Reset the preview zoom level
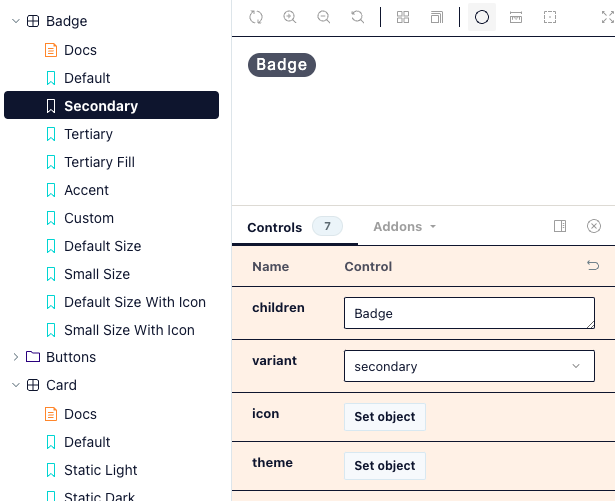The width and height of the screenshot is (615, 501). 357,17
